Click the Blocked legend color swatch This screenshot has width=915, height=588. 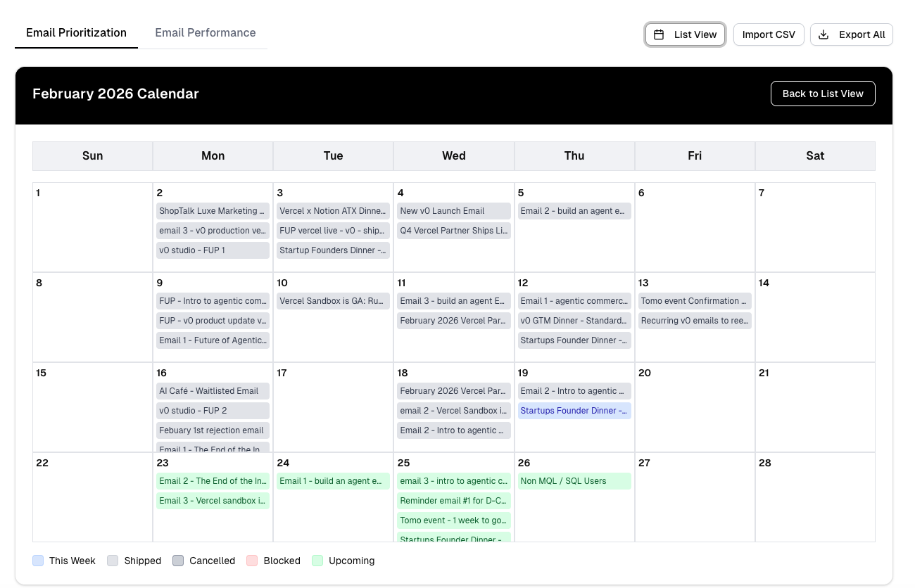click(252, 561)
